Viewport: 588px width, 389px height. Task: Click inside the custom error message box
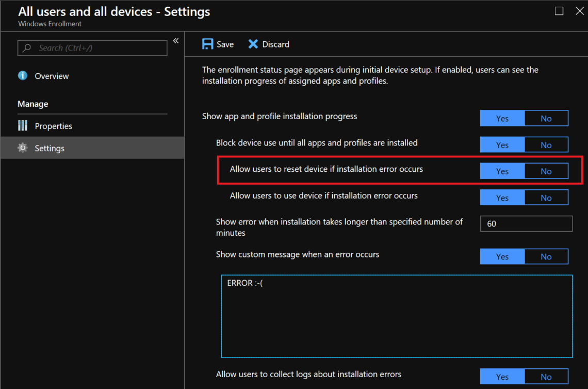[x=397, y=315]
